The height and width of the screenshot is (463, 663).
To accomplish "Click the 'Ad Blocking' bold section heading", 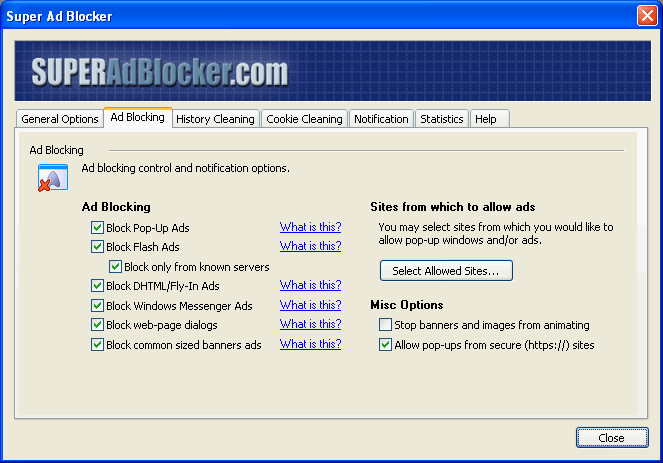I will tap(116, 207).
